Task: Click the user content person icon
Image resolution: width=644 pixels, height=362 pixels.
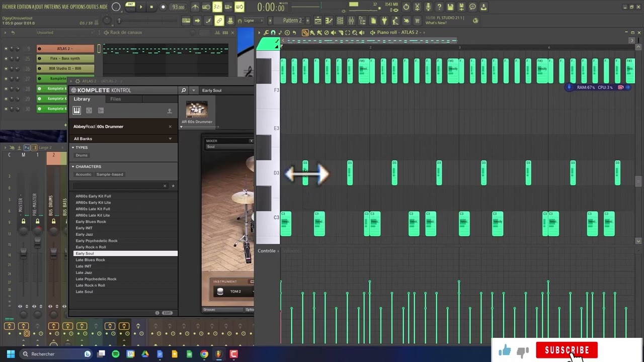Action: coord(170,111)
